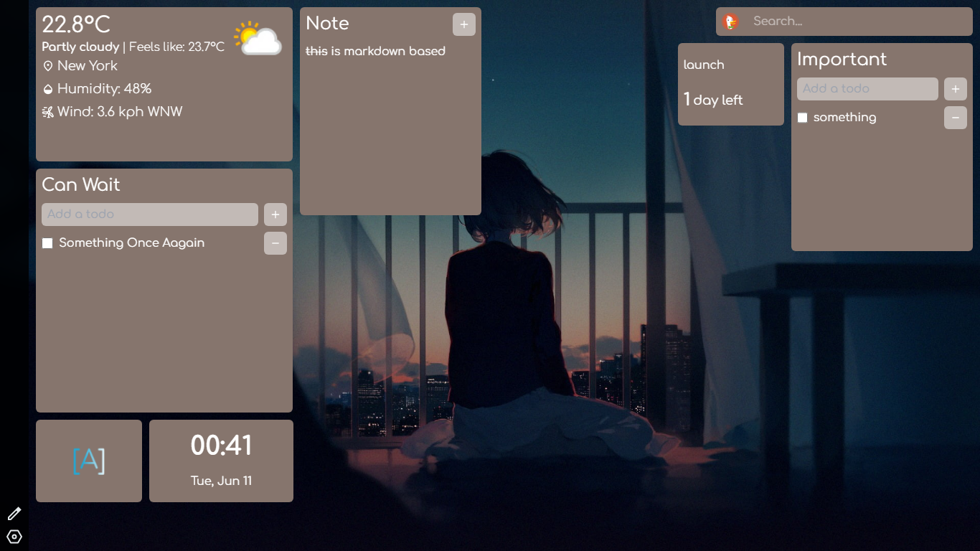Image resolution: width=980 pixels, height=551 pixels.
Task: Click the 22.8°C temperature reading
Action: point(76,24)
